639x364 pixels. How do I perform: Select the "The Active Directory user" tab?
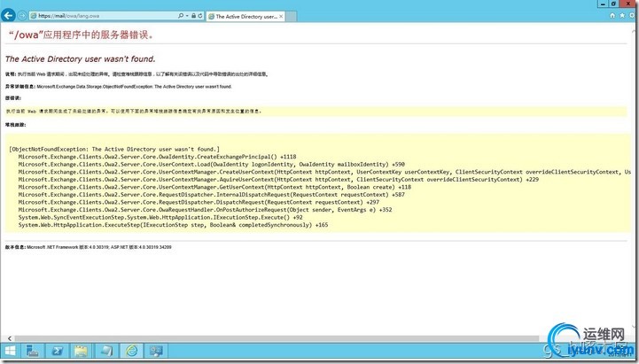point(245,16)
